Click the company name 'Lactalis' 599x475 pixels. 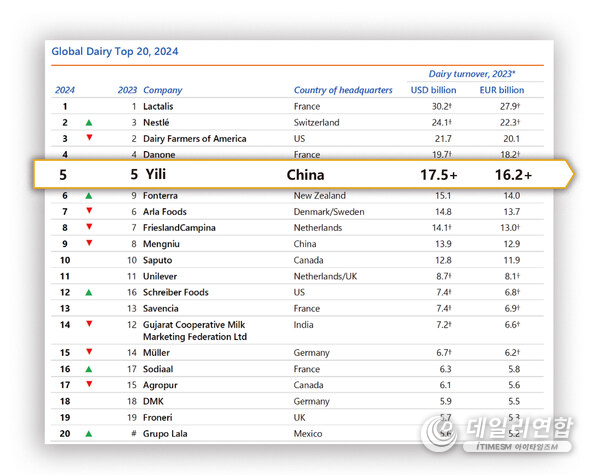point(158,106)
